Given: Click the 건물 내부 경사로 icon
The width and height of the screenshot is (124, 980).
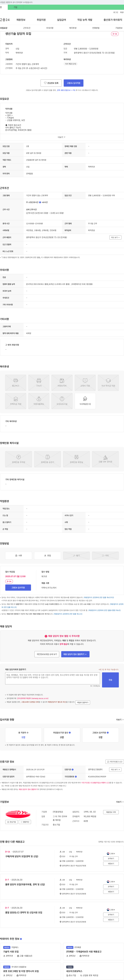Looking at the screenshot, I should (x=105, y=459).
